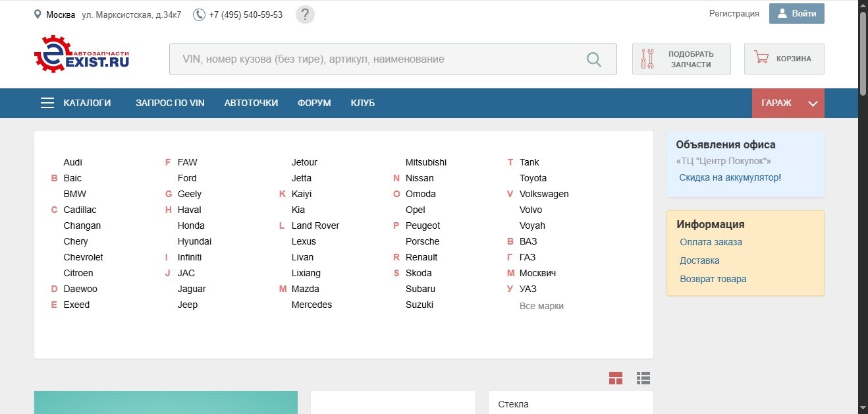Click the Подобрать запчасти button

pos(681,59)
